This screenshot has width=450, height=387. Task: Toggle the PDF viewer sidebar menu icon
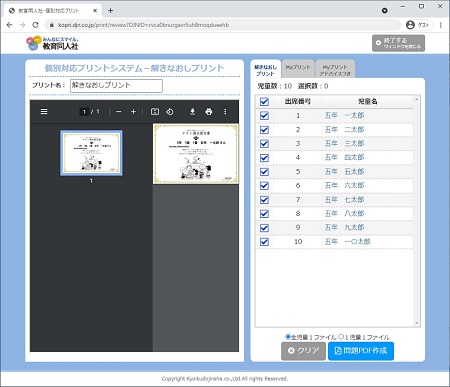(44, 112)
